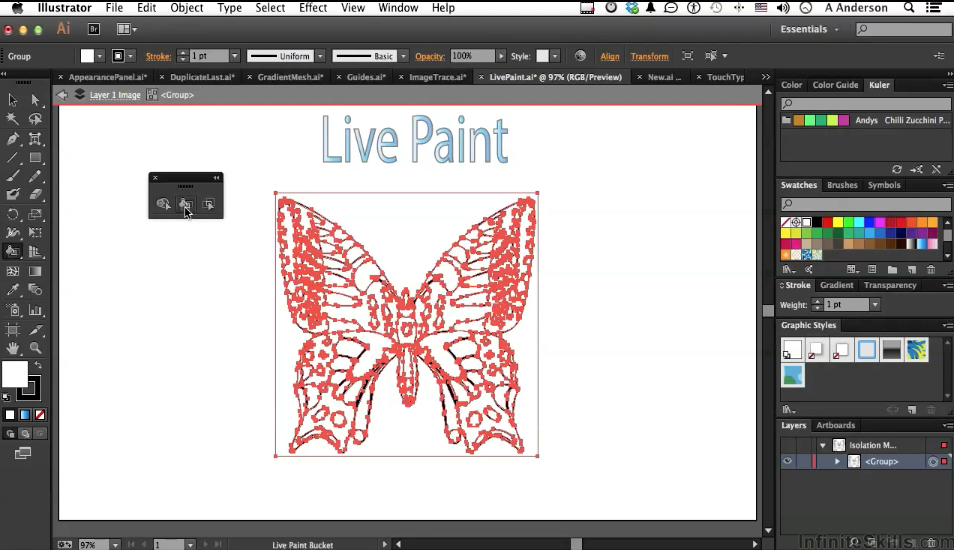Select the Artboard tool
The width and height of the screenshot is (954, 550).
[x=13, y=330]
